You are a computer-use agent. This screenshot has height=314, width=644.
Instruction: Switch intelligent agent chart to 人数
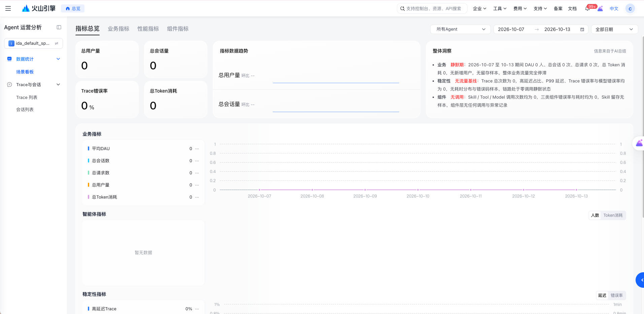[595, 215]
